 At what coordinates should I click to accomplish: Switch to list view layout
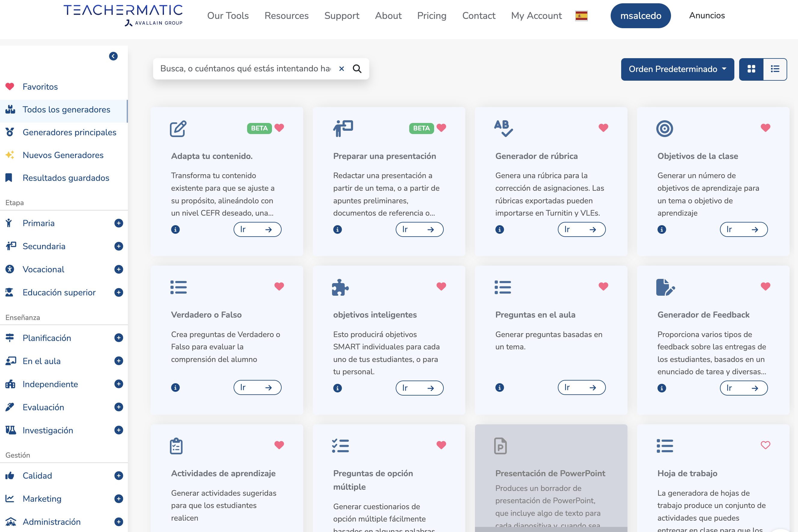(x=775, y=69)
